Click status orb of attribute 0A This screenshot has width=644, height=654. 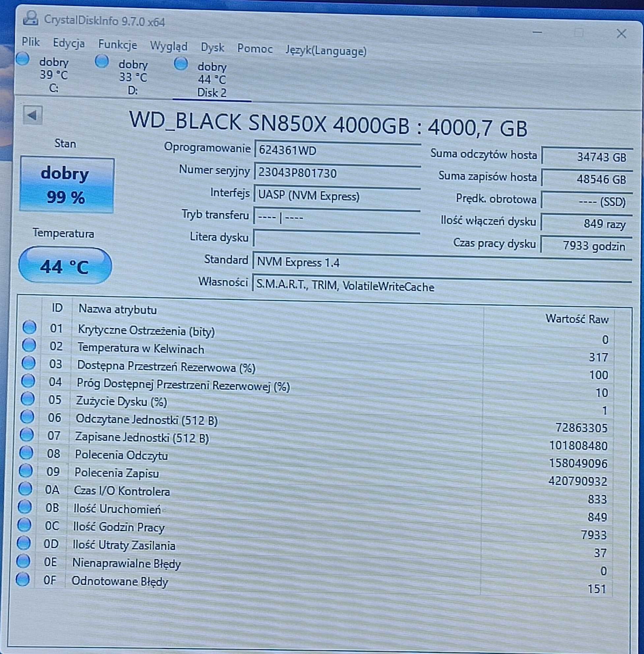pyautogui.click(x=25, y=489)
